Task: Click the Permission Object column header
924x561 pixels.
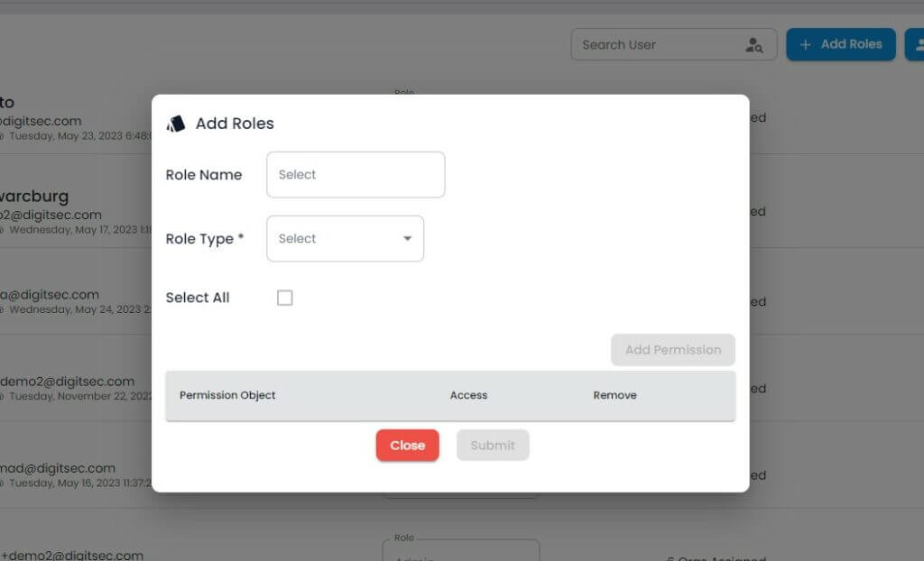Action: [227, 395]
